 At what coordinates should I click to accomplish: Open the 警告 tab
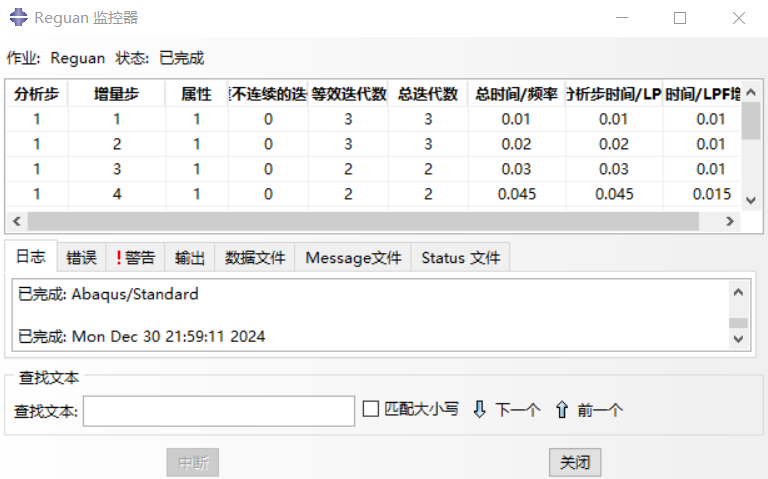coord(135,257)
